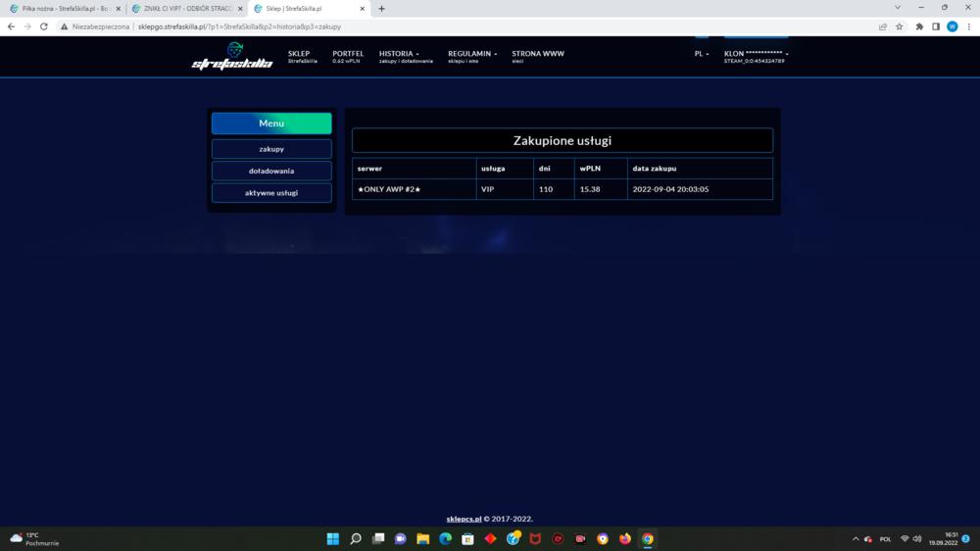Close the Piłka nożna tab

coord(119,9)
